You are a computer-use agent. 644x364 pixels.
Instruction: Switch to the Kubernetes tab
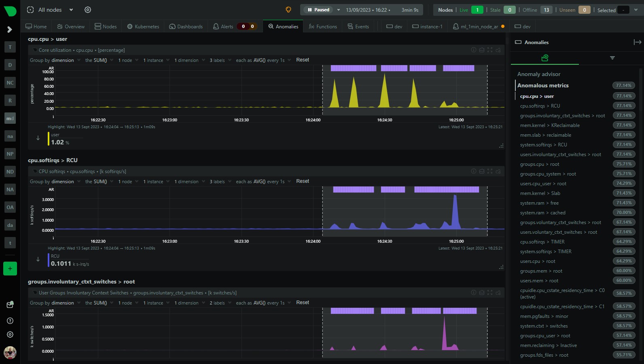[x=143, y=26]
